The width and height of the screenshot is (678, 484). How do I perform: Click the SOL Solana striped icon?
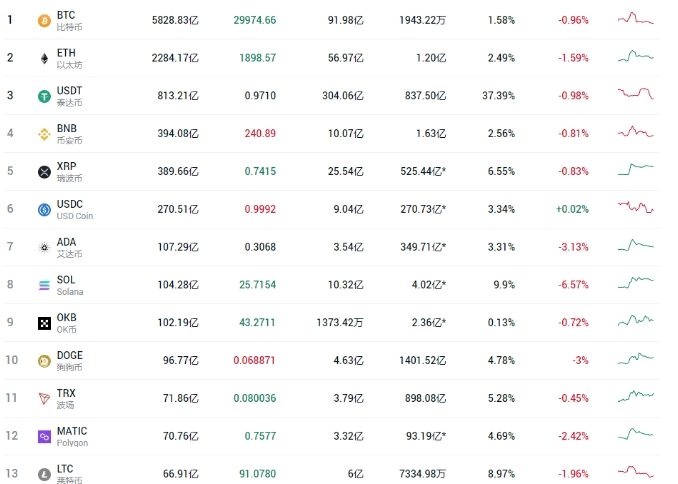pos(44,285)
